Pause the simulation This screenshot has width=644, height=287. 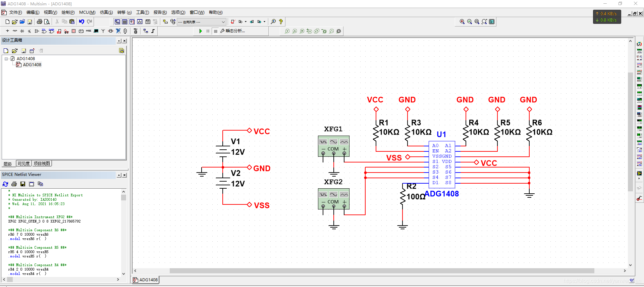[x=208, y=31]
